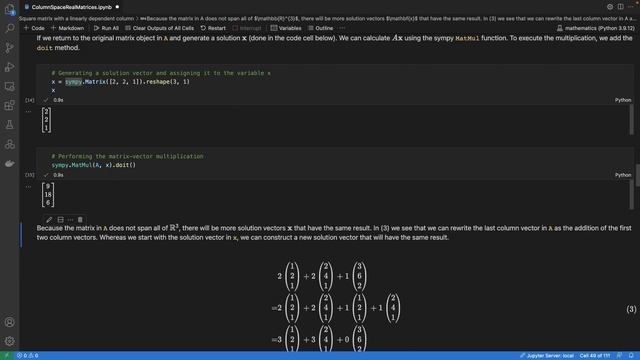The height and width of the screenshot is (360, 640).
Task: Show the notebook Outline
Action: pos(320,28)
